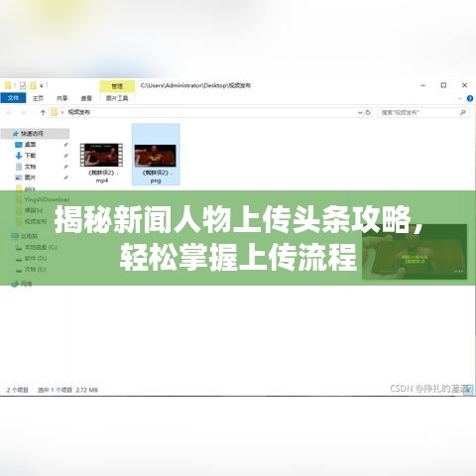The image size is (476, 476).
Task: Open the quick access toolbar customize dropdown
Action: pyautogui.click(x=42, y=85)
